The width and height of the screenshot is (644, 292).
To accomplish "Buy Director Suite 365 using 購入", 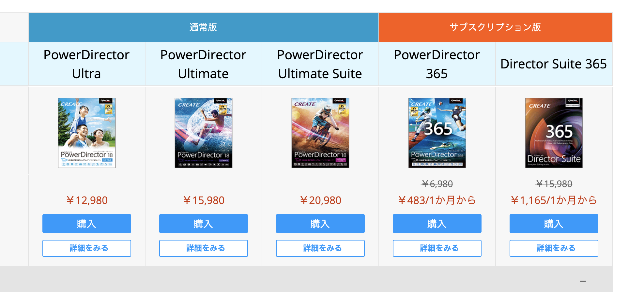I will pyautogui.click(x=554, y=224).
